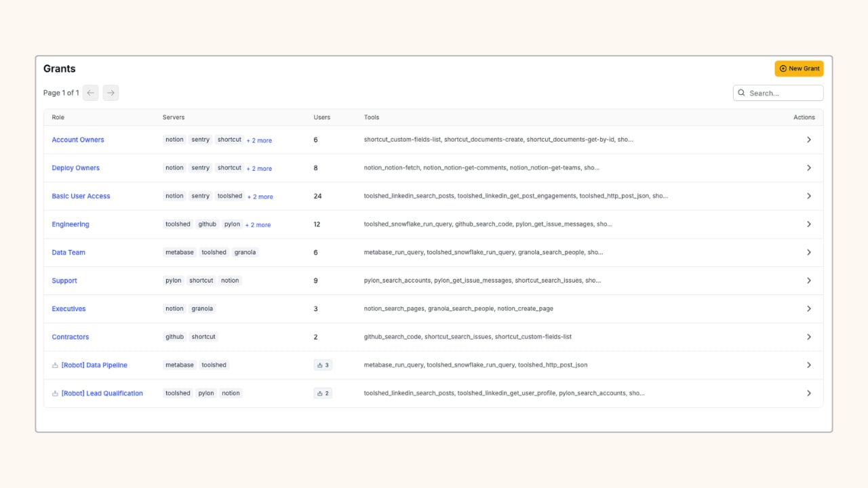The image size is (868, 488).
Task: Click Contractors tools list text
Action: 468,337
